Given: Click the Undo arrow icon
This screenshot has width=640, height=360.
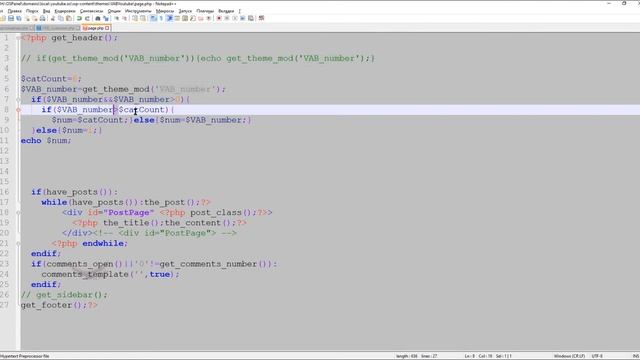Looking at the screenshot, I should [79, 18].
